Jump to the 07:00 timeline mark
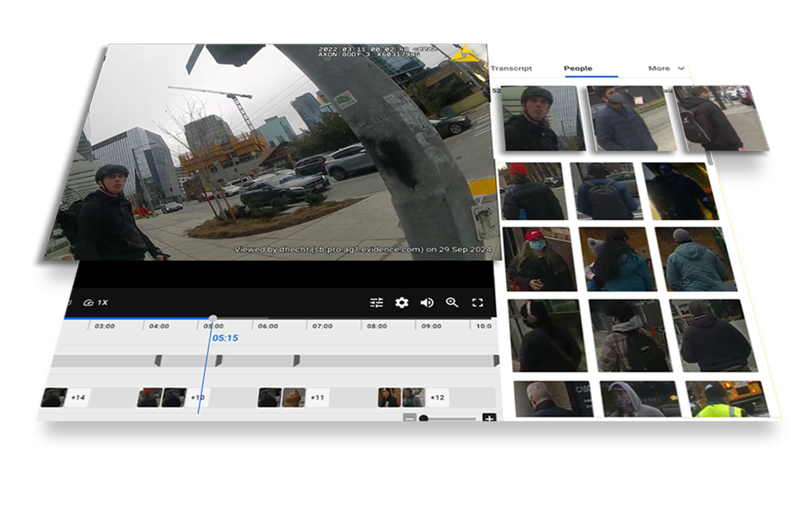This screenshot has width=812, height=520. [322, 326]
